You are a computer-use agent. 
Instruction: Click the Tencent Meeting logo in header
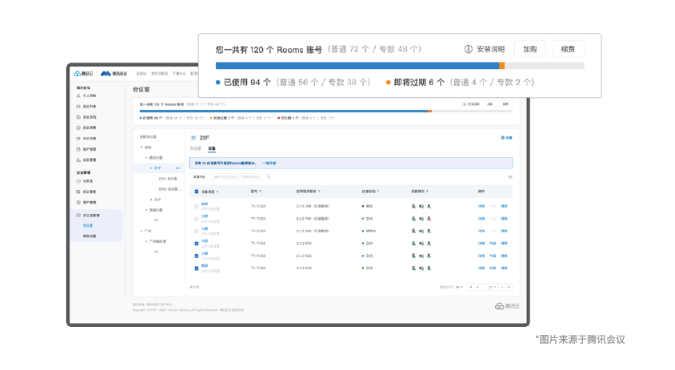(114, 74)
